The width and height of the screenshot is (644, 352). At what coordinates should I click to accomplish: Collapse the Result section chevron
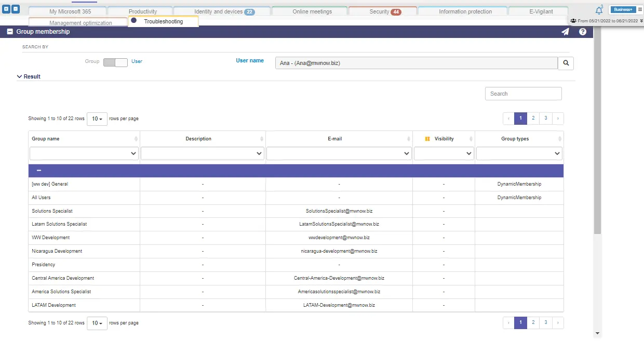[x=19, y=76]
